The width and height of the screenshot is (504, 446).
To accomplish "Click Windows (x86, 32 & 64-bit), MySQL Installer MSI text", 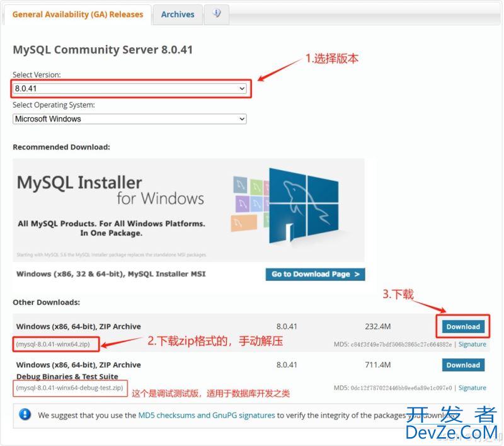I will click(x=111, y=274).
